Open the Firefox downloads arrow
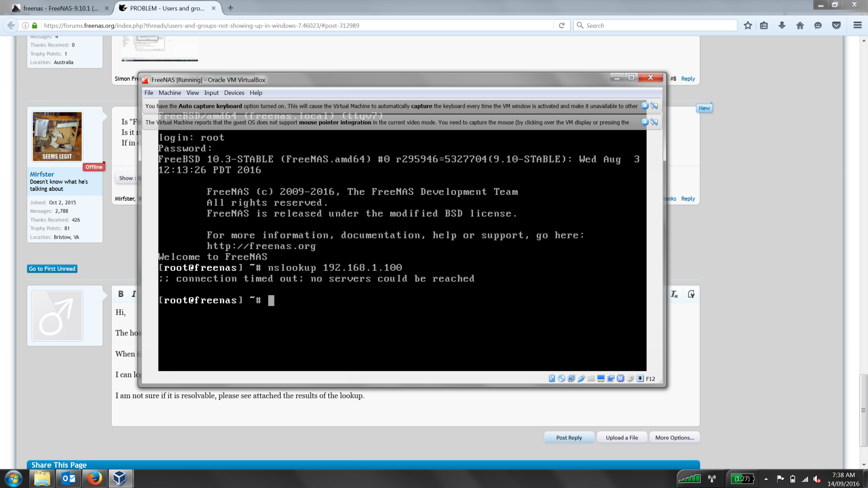 pos(782,25)
